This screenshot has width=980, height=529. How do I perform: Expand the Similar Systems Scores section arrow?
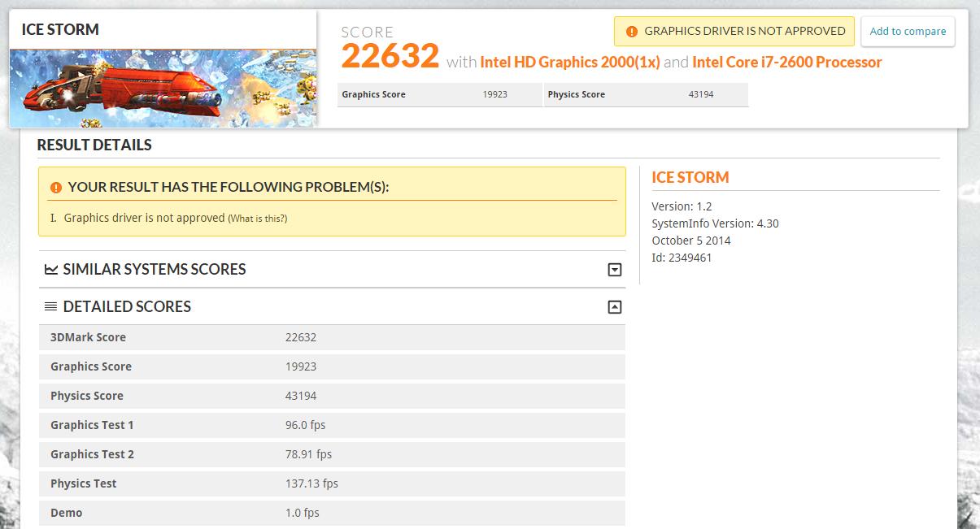(615, 270)
